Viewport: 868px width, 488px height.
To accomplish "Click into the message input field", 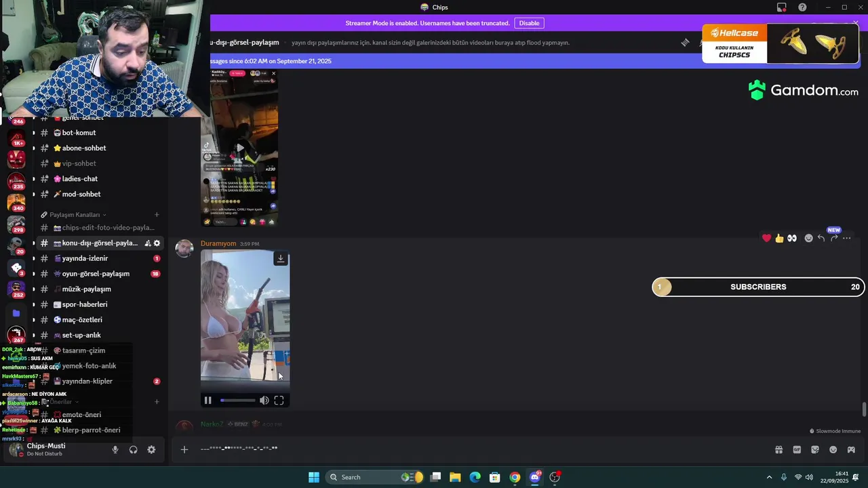I will 481,449.
